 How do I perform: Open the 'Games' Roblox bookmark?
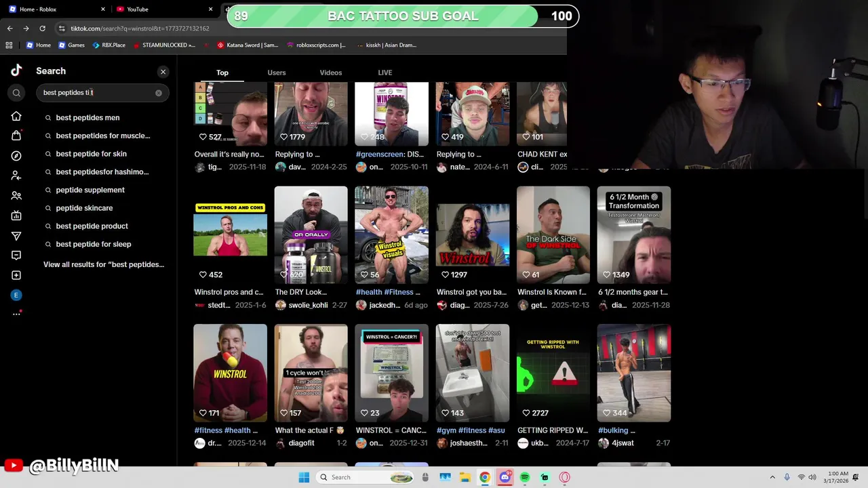pos(71,45)
